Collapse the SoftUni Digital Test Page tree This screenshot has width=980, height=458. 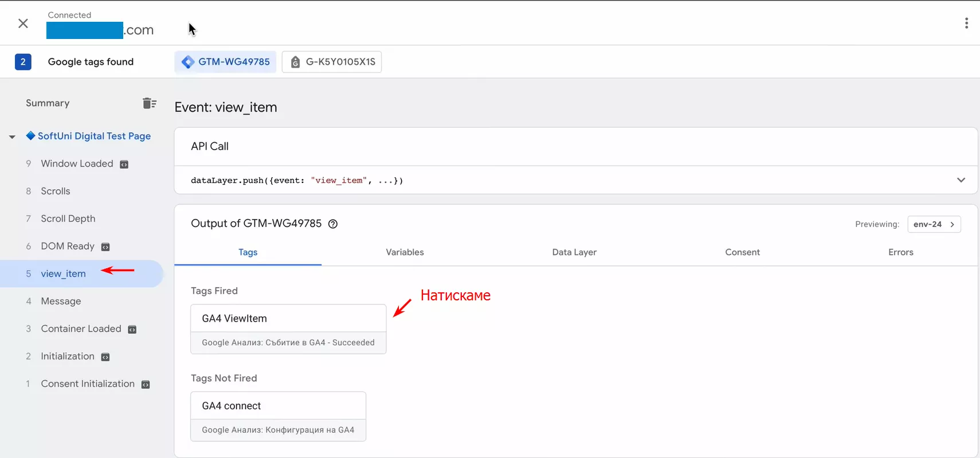[x=12, y=136]
